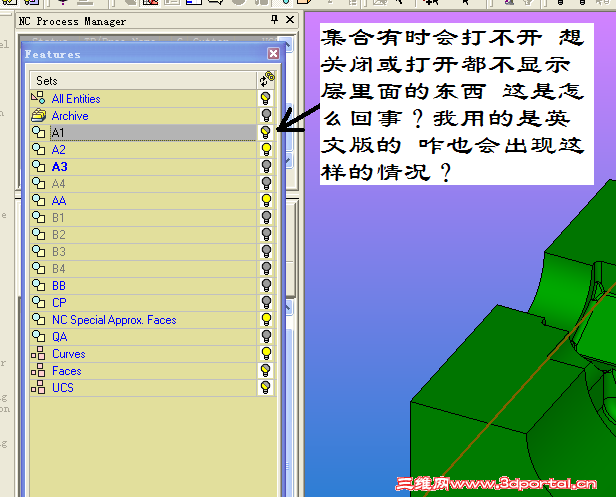Show the B1 set via its lightbulb
616x497 pixels.
(x=266, y=217)
